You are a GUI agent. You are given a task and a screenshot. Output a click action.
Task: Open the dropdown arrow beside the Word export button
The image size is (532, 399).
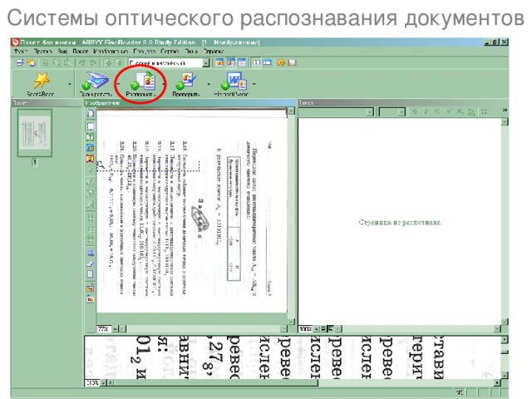tap(254, 84)
